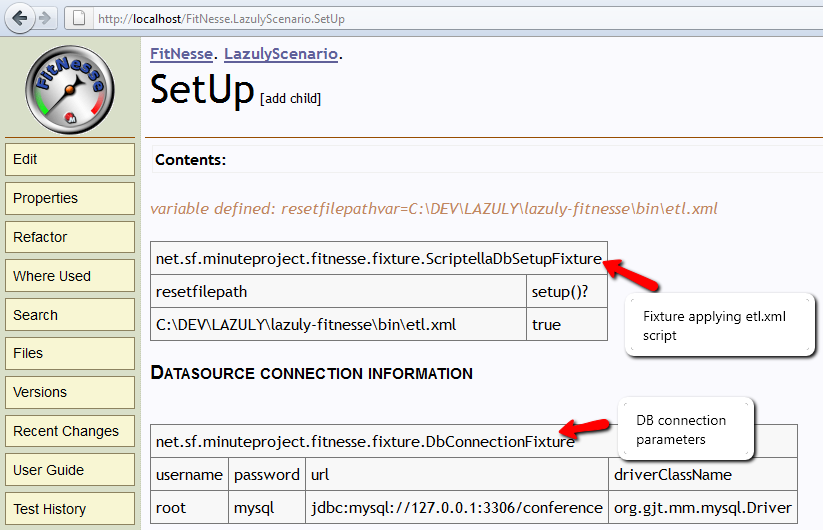Select the mysql password value

pyautogui.click(x=267, y=507)
